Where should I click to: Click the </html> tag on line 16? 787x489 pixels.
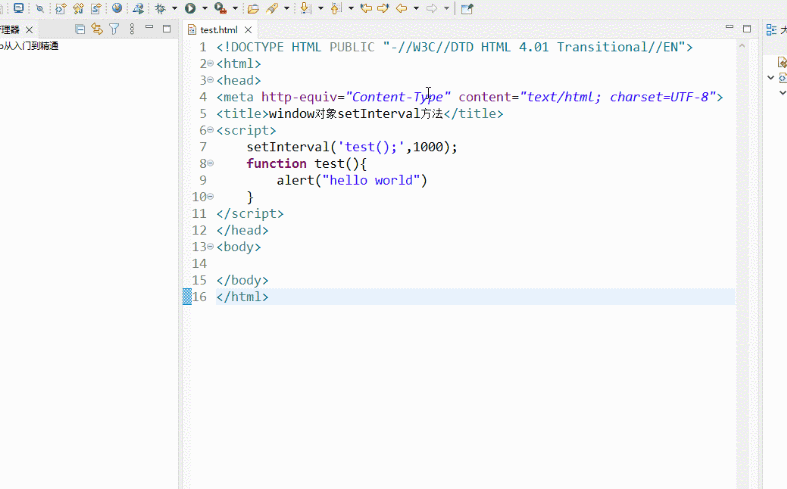[x=242, y=296]
